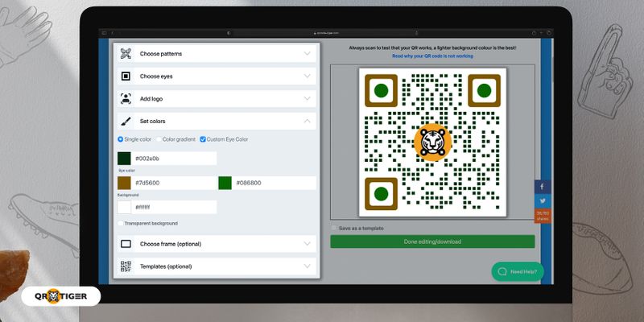Viewport: 644px width, 322px height.
Task: Uncheck the Custom Eye Color checkbox
Action: [203, 139]
